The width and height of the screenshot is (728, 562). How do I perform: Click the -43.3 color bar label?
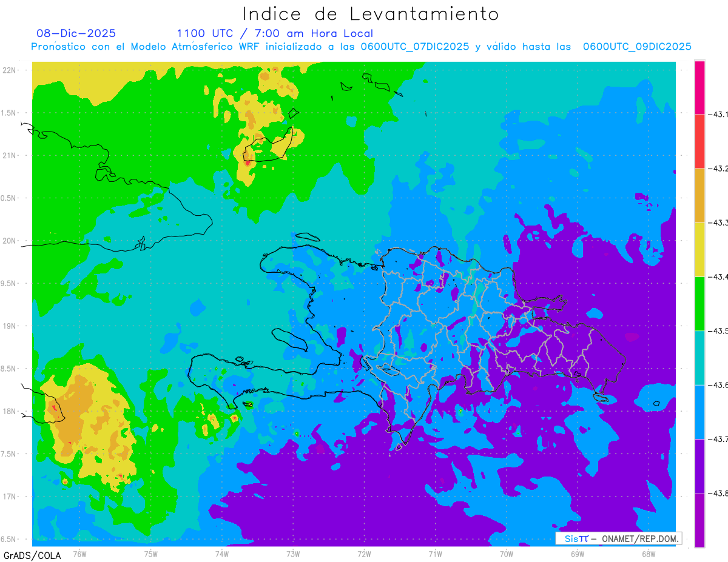(719, 222)
